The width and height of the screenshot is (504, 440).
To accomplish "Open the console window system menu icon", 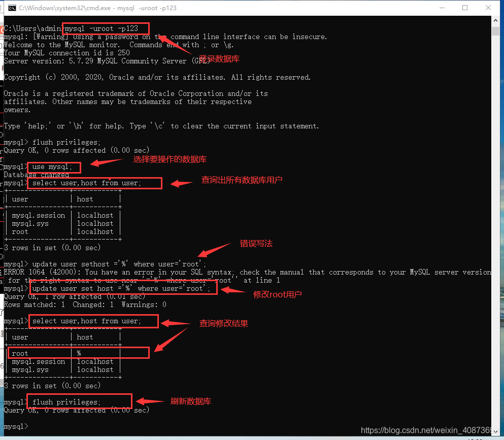I will pyautogui.click(x=11, y=8).
